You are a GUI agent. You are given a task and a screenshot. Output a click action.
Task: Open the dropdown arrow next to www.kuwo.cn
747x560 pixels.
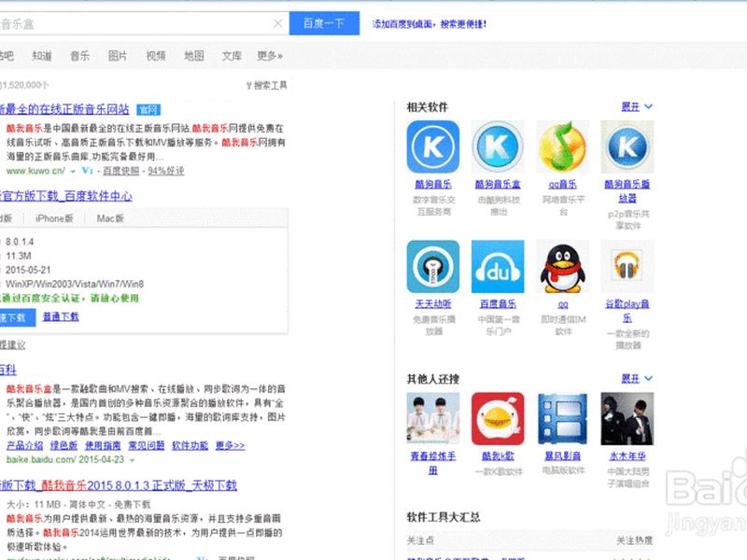73,171
